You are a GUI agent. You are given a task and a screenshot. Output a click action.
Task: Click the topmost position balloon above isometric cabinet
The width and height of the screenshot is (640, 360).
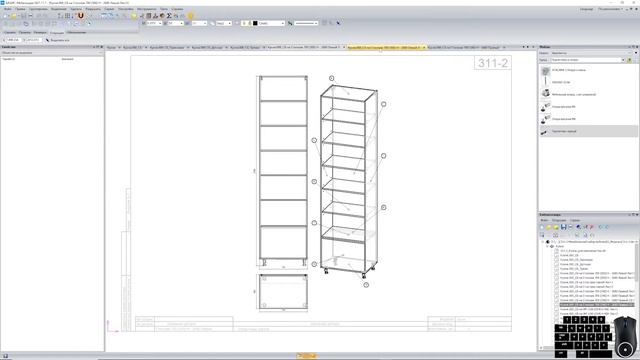coord(331,78)
